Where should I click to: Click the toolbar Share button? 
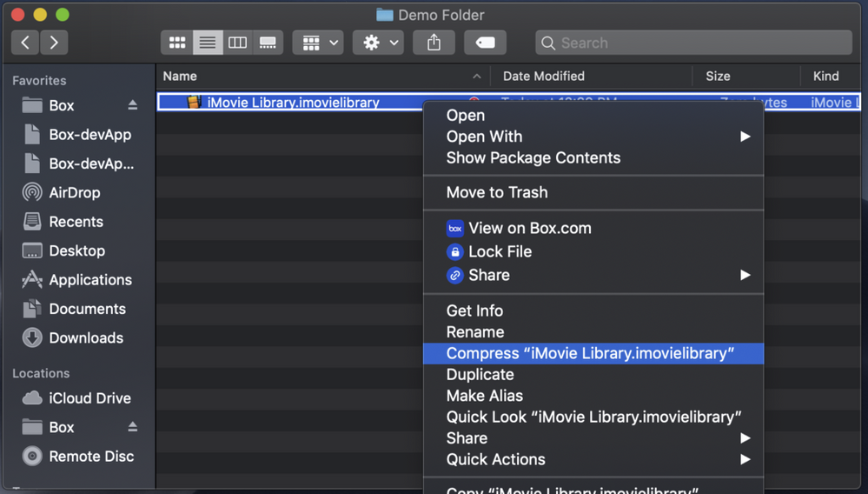coord(434,43)
